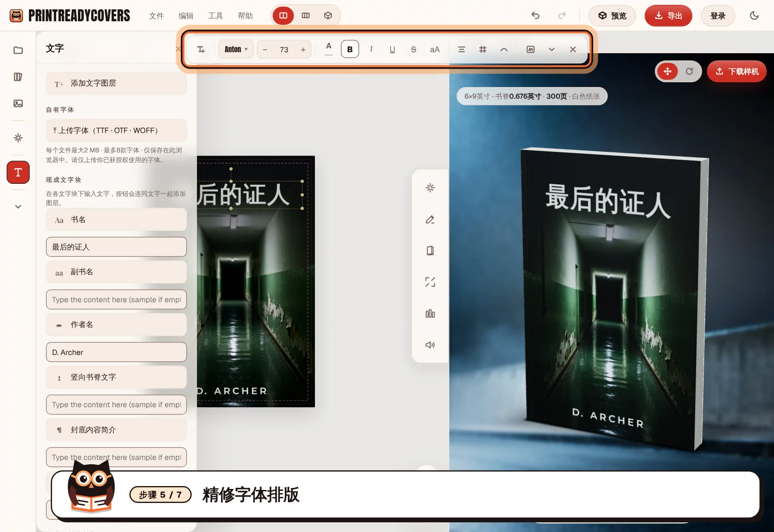The height and width of the screenshot is (532, 774).
Task: Expand more text toolbar options chevron
Action: pos(551,49)
